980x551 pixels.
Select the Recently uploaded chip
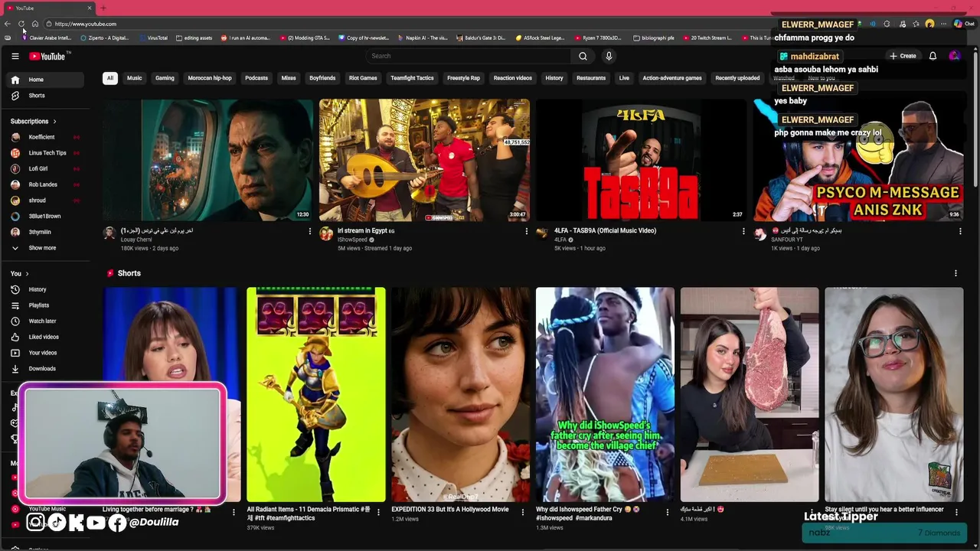pyautogui.click(x=737, y=78)
